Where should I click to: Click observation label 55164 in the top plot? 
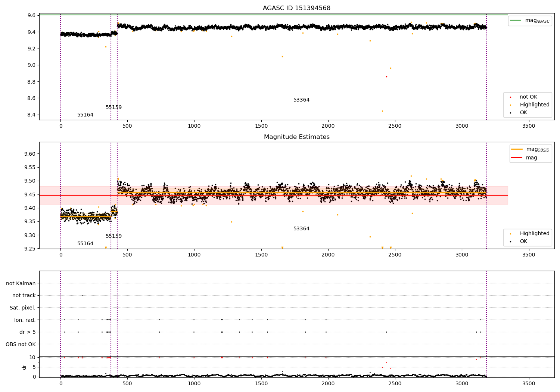click(85, 115)
